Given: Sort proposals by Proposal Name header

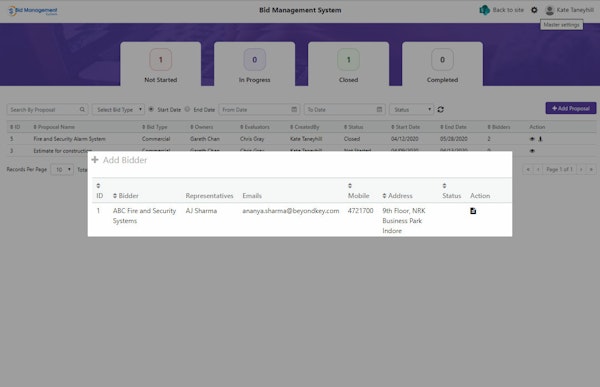Looking at the screenshot, I should (x=54, y=127).
